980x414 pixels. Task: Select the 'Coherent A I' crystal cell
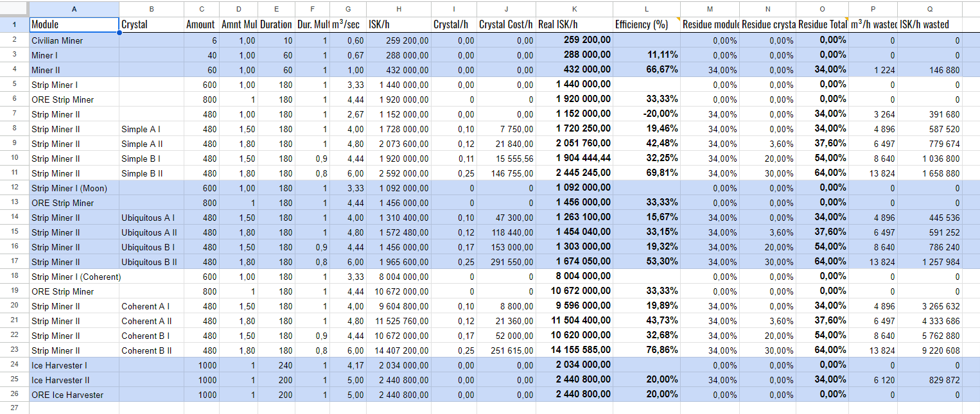[x=151, y=306]
